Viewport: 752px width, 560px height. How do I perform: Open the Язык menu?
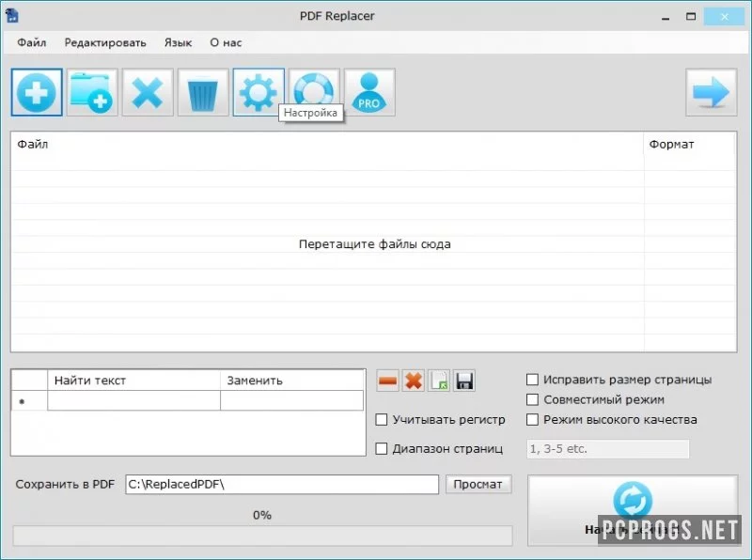(x=178, y=42)
